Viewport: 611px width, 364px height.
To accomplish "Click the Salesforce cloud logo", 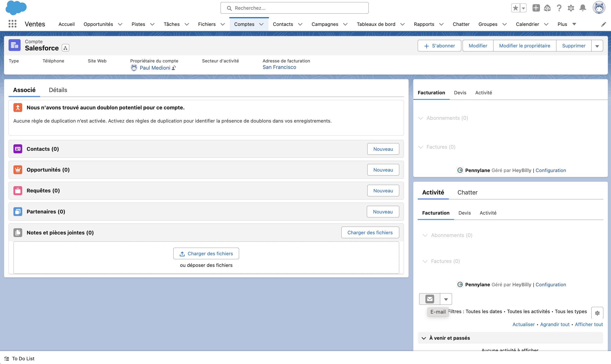I will (x=16, y=8).
